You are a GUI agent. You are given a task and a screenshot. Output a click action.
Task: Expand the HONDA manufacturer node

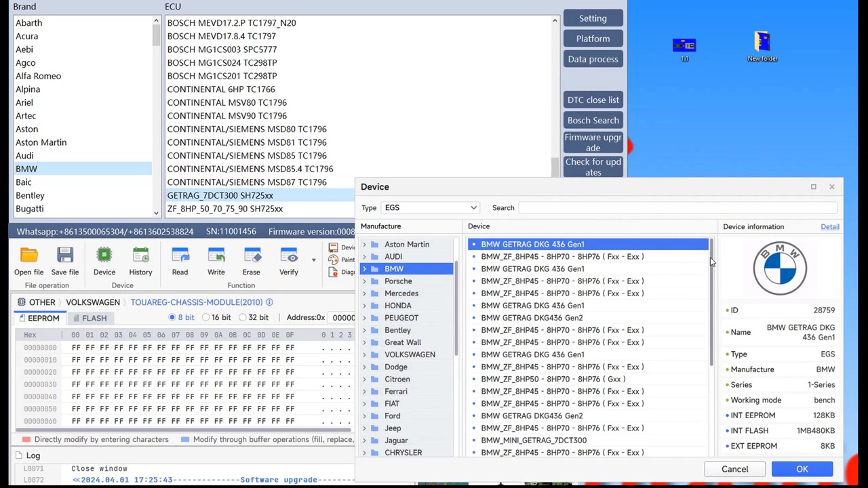tap(365, 306)
